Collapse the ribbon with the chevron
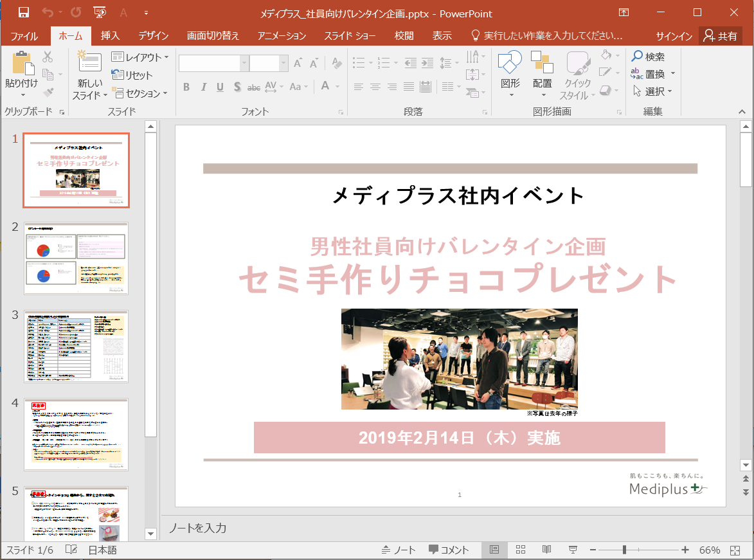Image resolution: width=754 pixels, height=560 pixels. pos(742,112)
